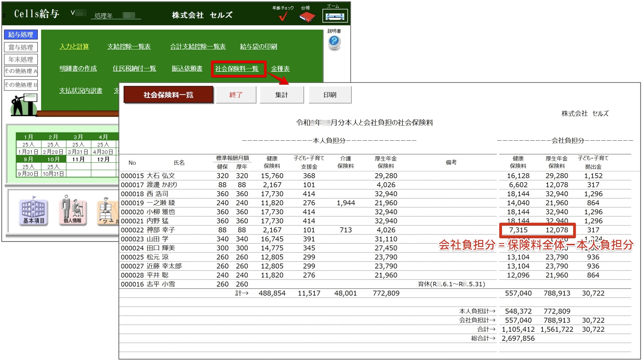Select the 12月 month cell
Viewport: 644px width, 363px height.
coord(103,159)
